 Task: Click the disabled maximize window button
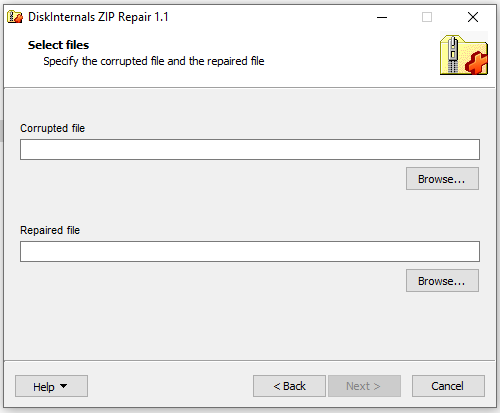pos(427,17)
